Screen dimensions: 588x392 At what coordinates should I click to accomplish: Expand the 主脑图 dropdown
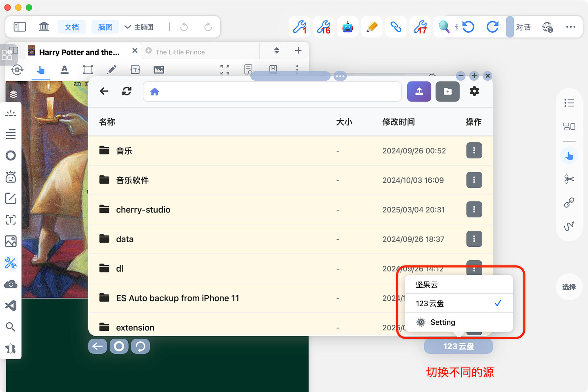[139, 27]
